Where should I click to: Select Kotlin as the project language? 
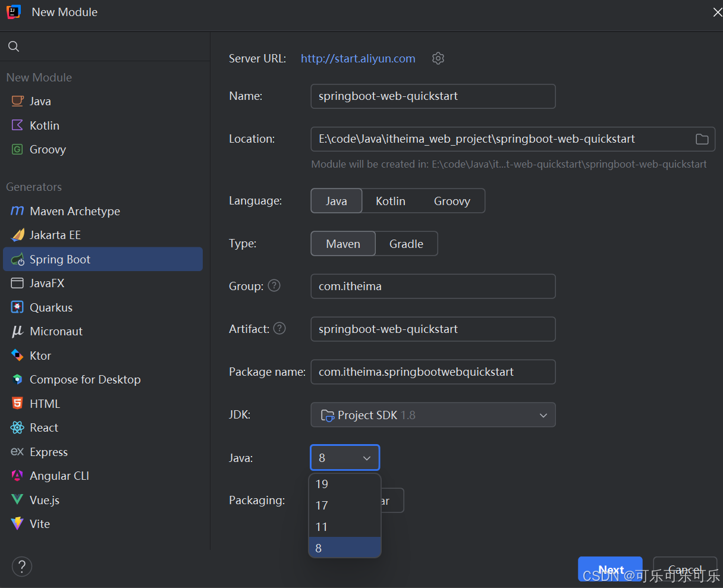(x=391, y=200)
